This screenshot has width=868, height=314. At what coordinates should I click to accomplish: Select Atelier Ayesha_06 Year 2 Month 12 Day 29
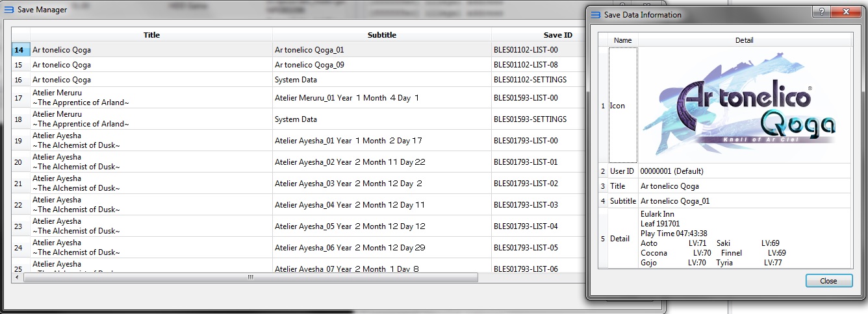(381, 248)
